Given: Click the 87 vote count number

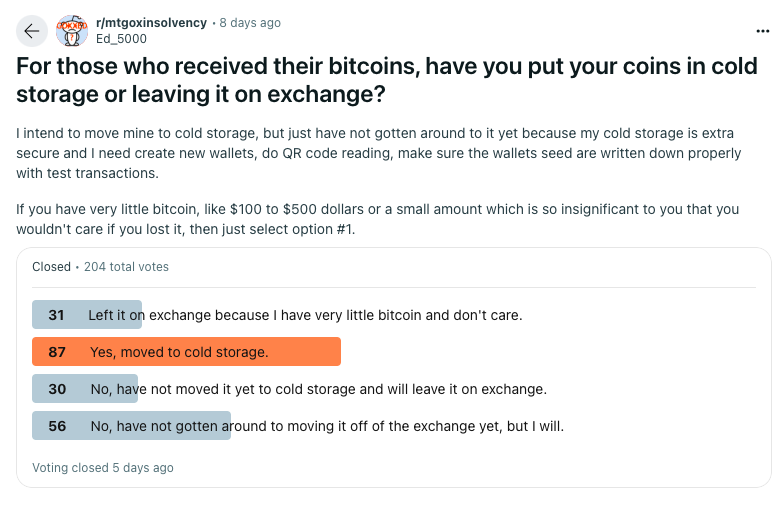Looking at the screenshot, I should (57, 352).
